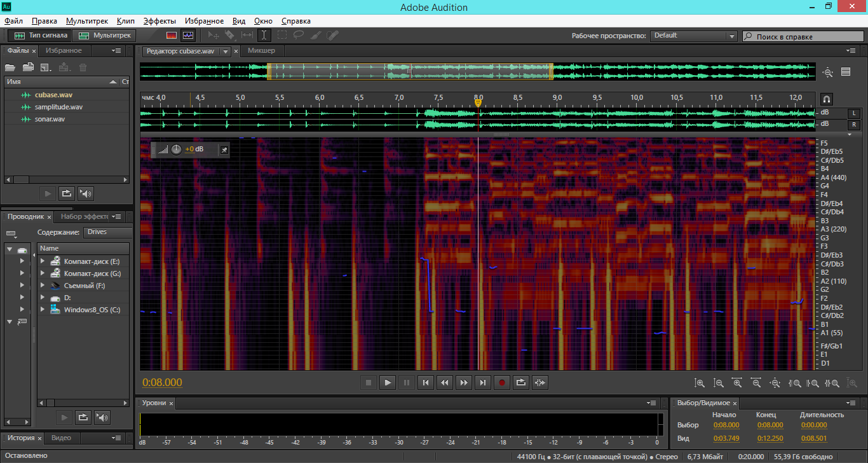Switch to spectral frequency display icon
Viewport: 868px width, 463px height.
[x=172, y=36]
